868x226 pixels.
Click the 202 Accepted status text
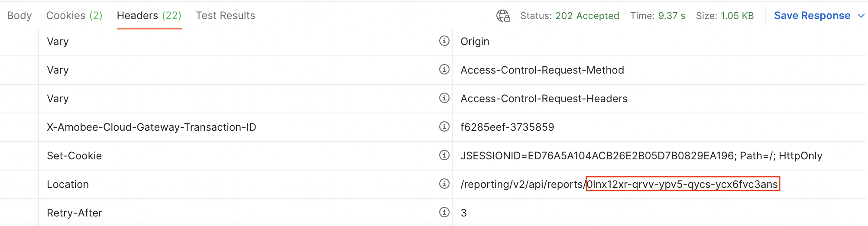[587, 16]
